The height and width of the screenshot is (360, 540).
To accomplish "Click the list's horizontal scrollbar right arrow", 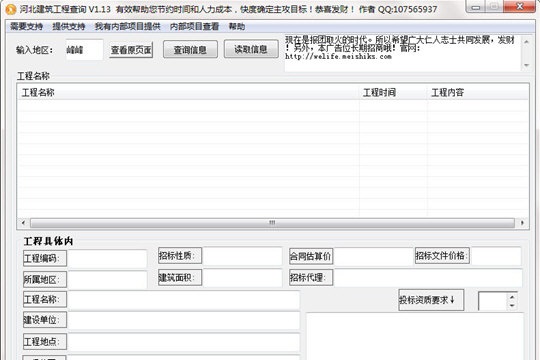I will [522, 223].
